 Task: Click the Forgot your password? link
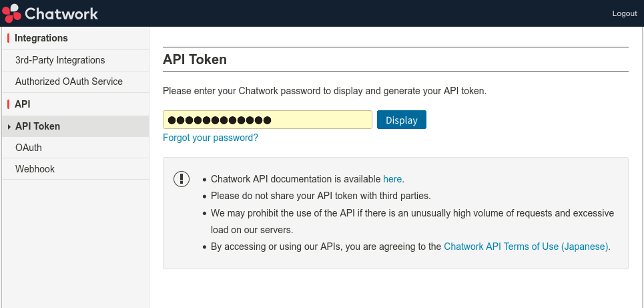[210, 138]
